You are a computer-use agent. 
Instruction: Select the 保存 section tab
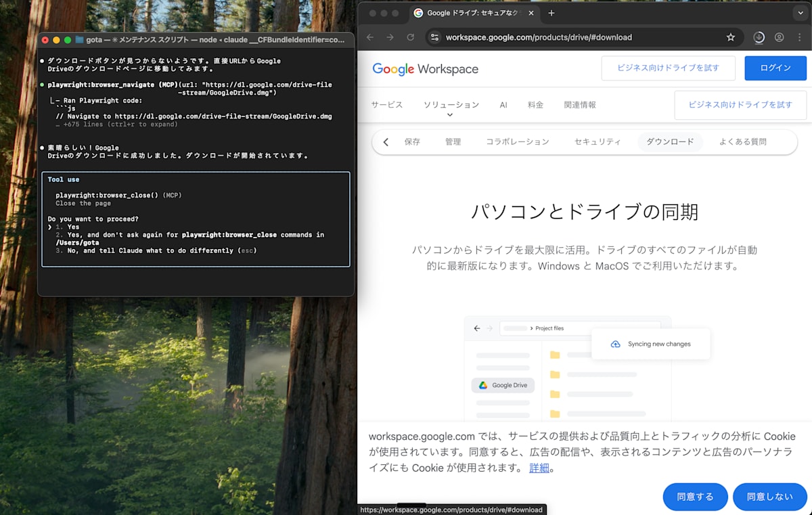(412, 142)
